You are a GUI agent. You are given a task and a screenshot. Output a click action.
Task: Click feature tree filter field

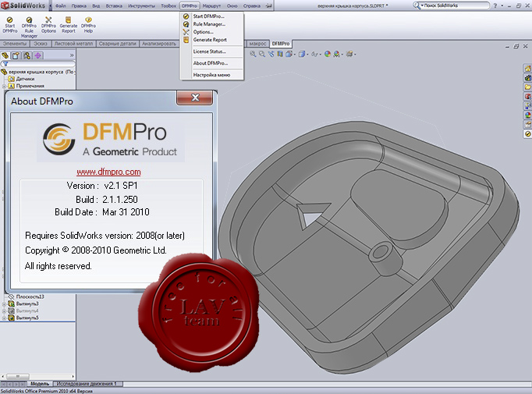tap(38, 64)
